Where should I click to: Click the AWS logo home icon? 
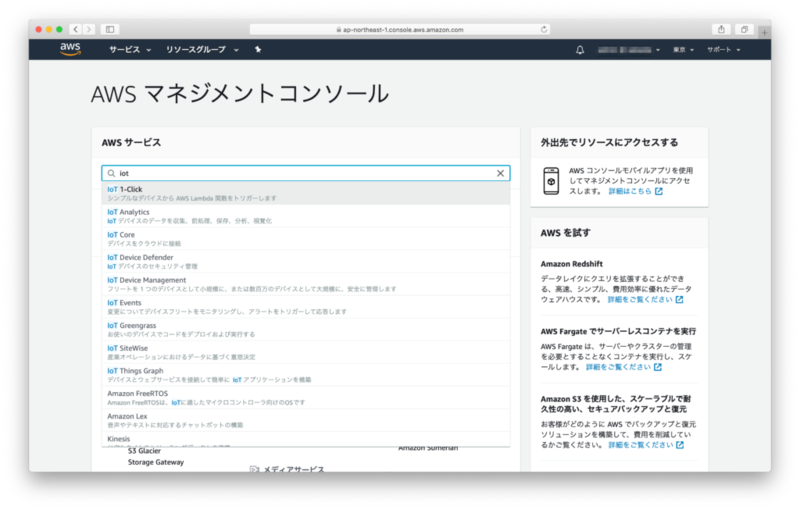point(70,49)
